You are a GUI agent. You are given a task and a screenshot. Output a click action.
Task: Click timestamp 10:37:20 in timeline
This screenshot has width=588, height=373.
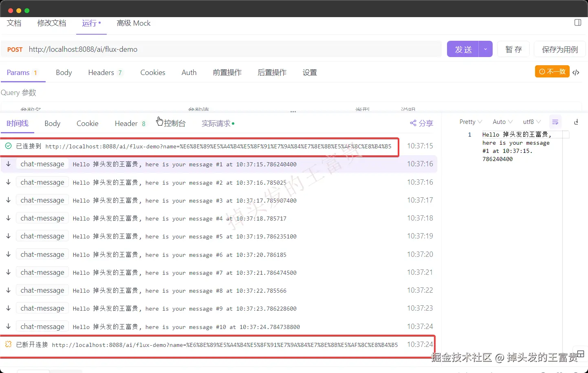click(x=420, y=254)
